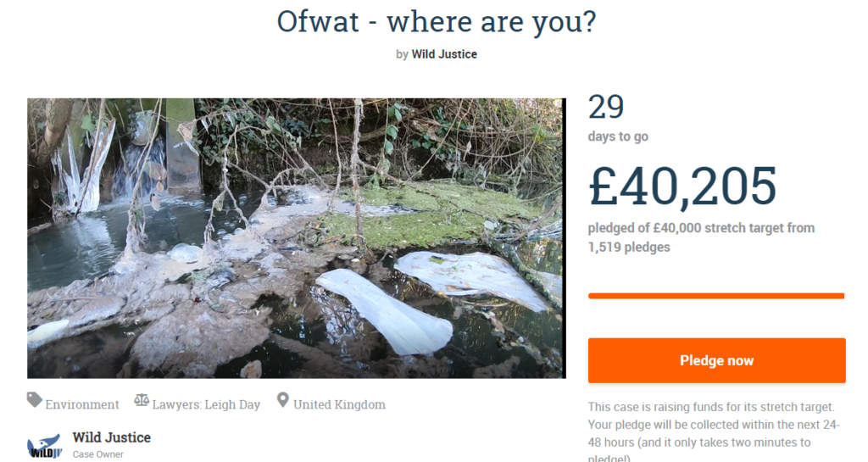Click the Wild Justice logo avatar

[x=44, y=445]
